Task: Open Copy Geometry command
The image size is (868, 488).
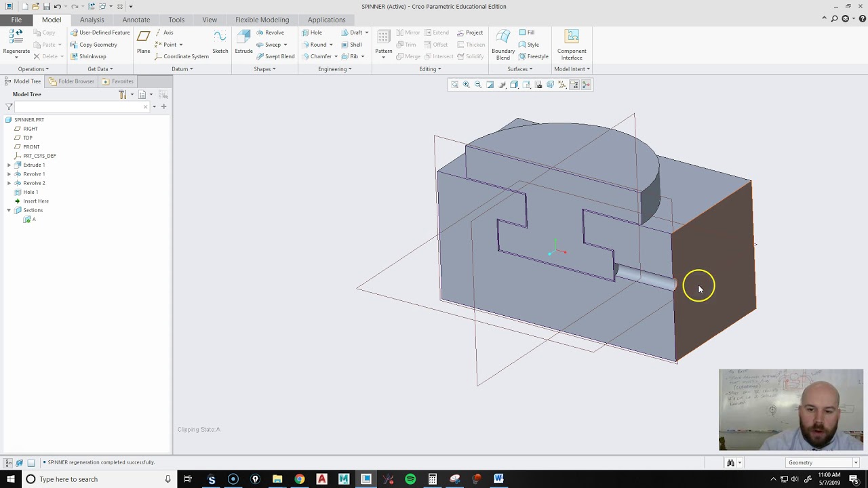Action: coord(94,45)
